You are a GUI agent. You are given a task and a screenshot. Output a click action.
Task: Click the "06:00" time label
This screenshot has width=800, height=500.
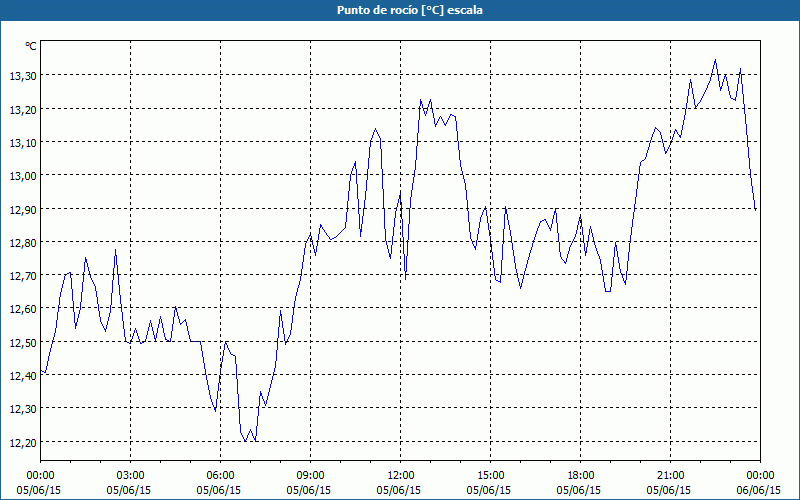(x=220, y=476)
